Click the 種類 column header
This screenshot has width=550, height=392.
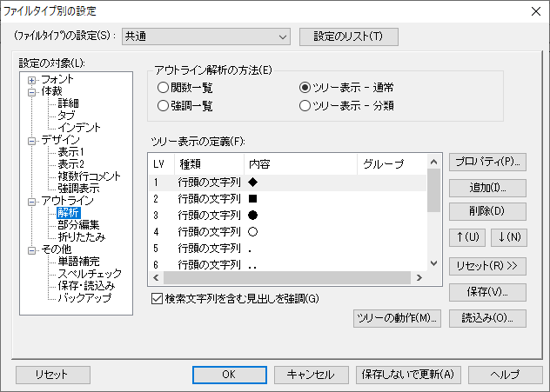click(x=209, y=164)
